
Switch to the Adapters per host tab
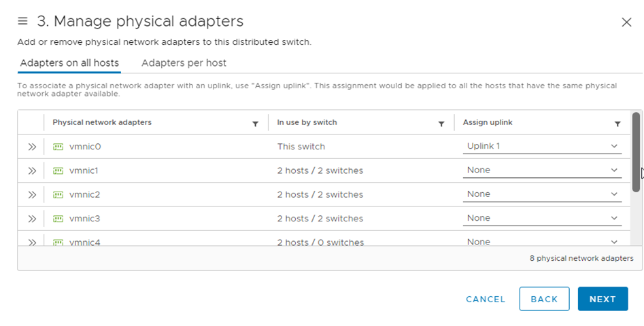click(184, 63)
